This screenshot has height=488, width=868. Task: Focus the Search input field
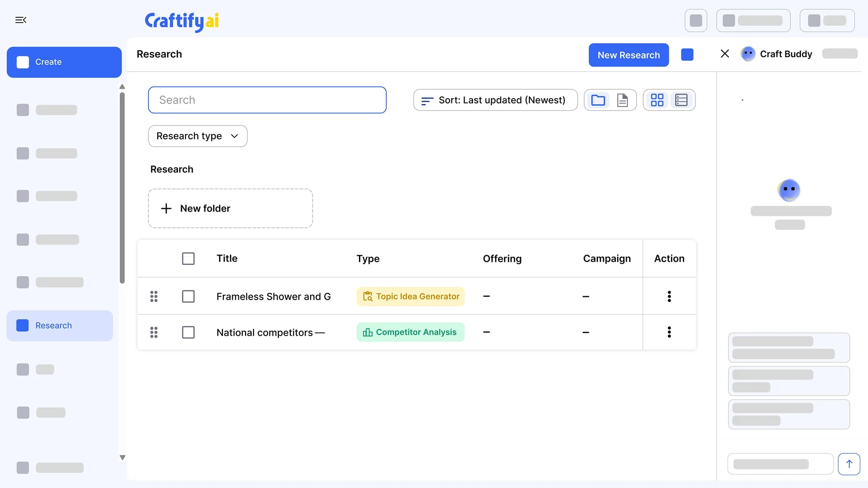[x=267, y=100]
